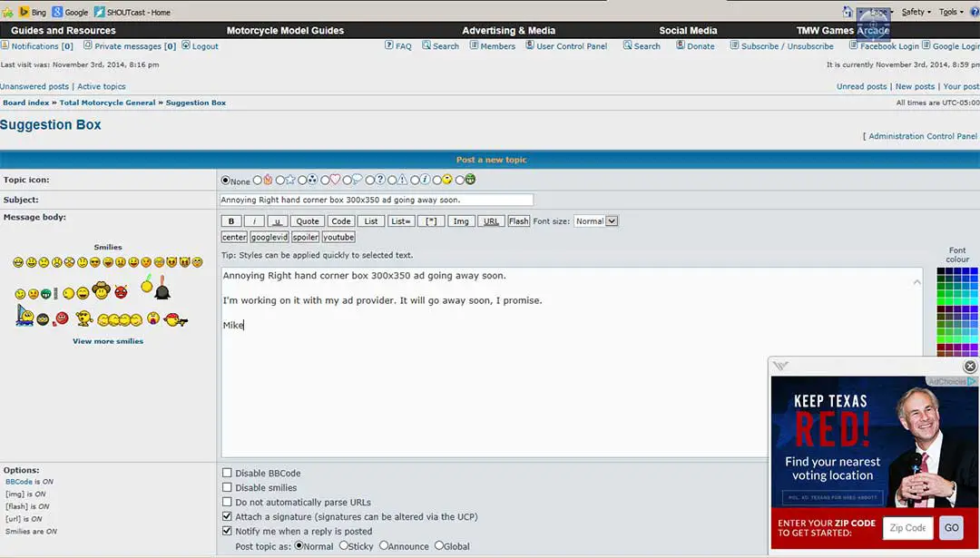Click the youtube BBCode button
The width and height of the screenshot is (980, 558).
(x=338, y=238)
